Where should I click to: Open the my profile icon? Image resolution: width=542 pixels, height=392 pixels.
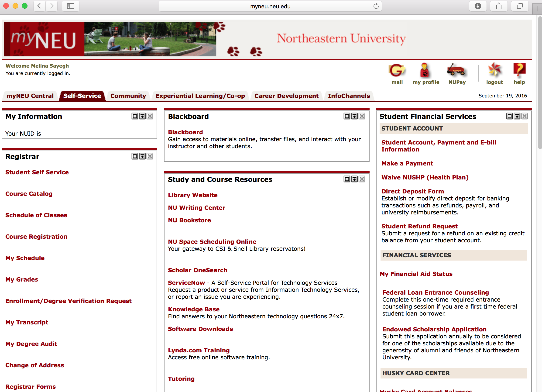[425, 71]
